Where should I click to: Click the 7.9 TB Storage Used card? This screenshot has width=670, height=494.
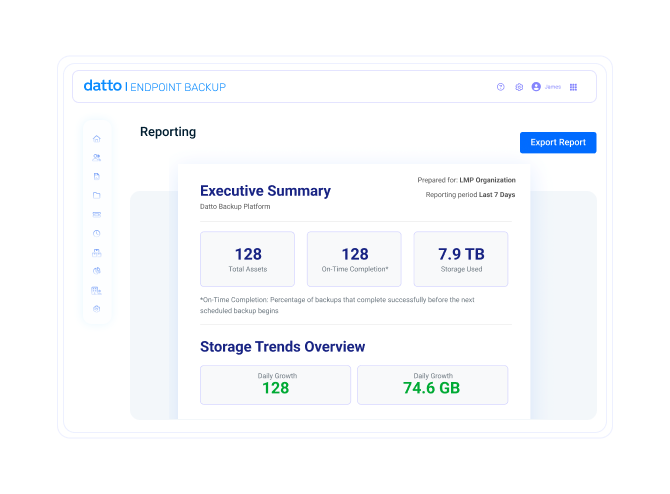[x=460, y=259]
